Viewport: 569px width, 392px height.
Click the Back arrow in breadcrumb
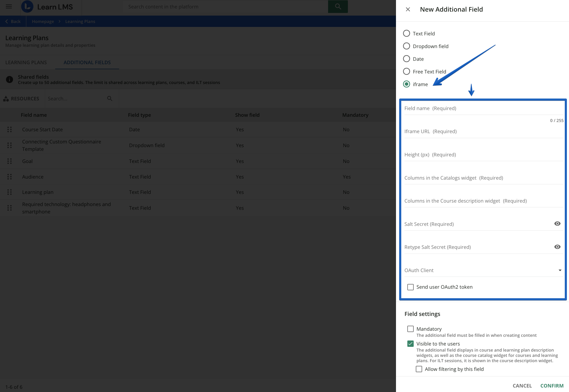click(x=7, y=21)
